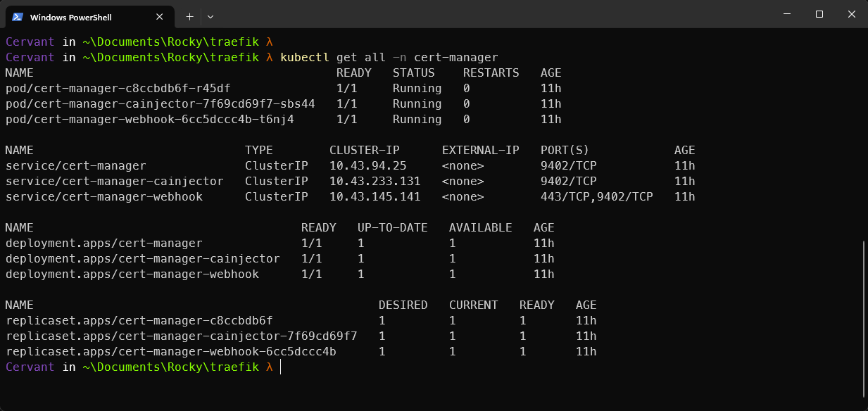Click pod/cert-manager-c8ccbdb6f-r45df entry

[x=118, y=89]
